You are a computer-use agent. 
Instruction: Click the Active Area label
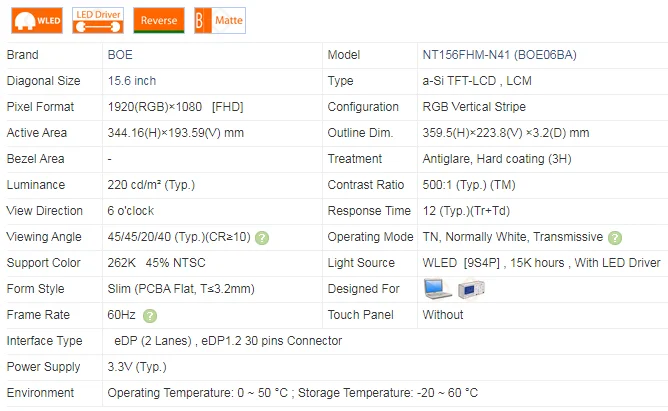pyautogui.click(x=37, y=133)
